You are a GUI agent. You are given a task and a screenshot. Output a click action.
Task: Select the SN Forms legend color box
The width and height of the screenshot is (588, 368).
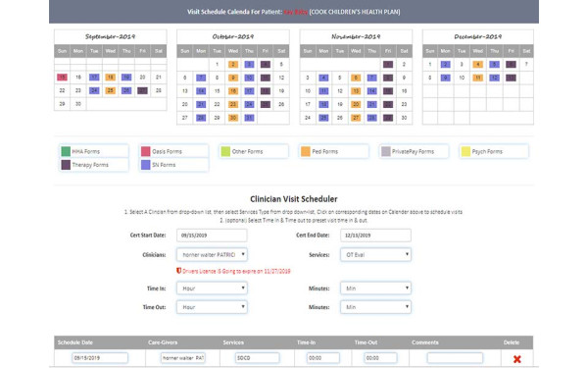pos(145,165)
